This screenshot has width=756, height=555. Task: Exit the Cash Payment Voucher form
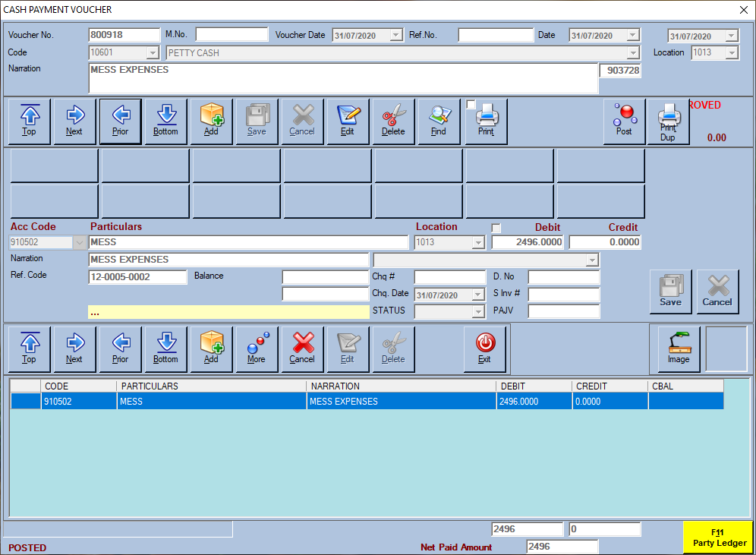(485, 349)
